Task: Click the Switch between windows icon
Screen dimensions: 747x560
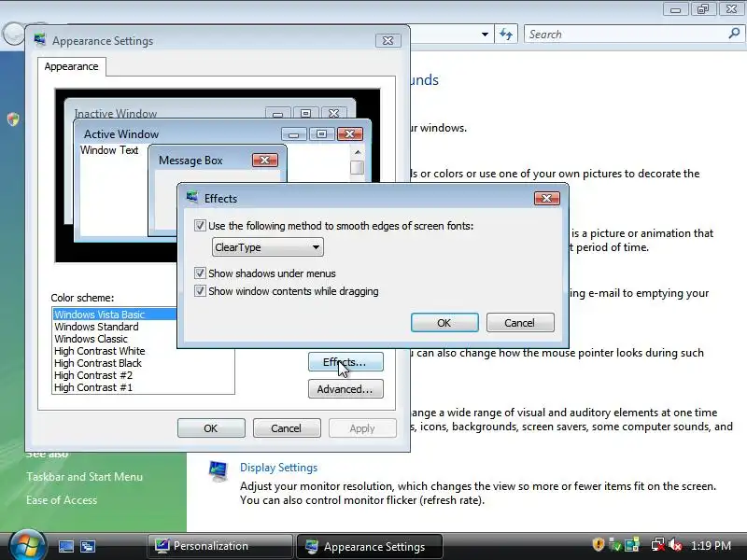Action: tap(88, 546)
